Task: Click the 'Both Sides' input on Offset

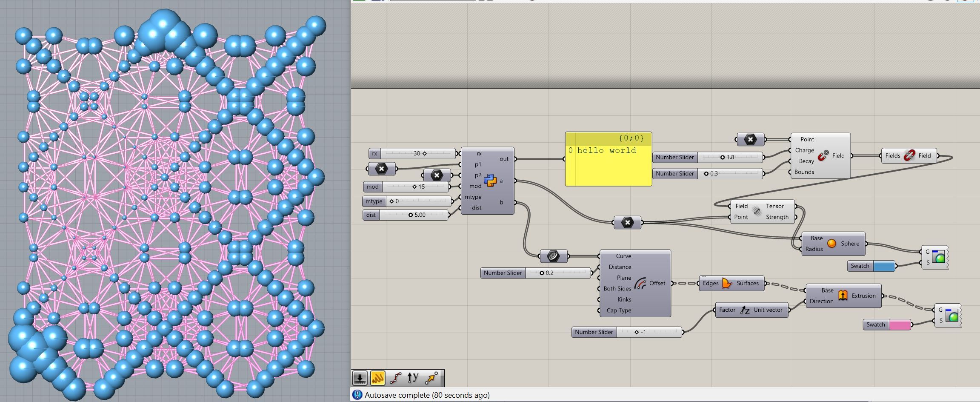Action: point(617,289)
